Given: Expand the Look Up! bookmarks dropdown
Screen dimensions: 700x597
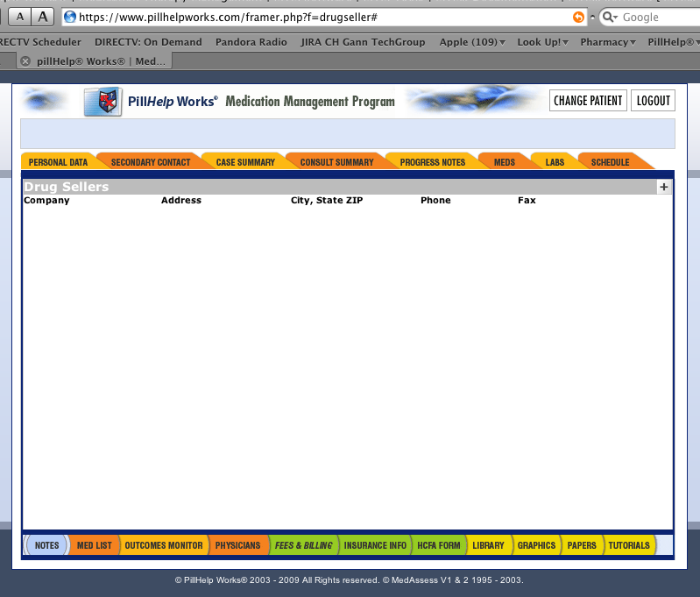Looking at the screenshot, I should (x=542, y=41).
